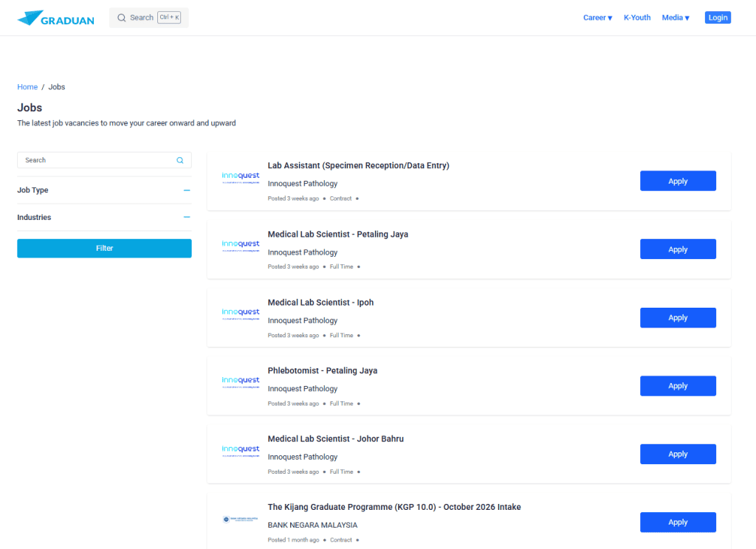
Task: Apply for Phlebotomist - Petaling Jaya
Action: (678, 386)
